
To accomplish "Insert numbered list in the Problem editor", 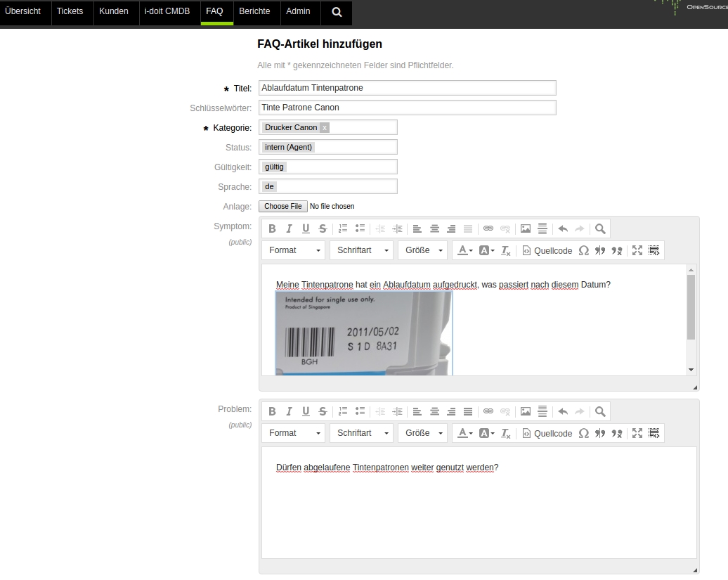I will (343, 411).
